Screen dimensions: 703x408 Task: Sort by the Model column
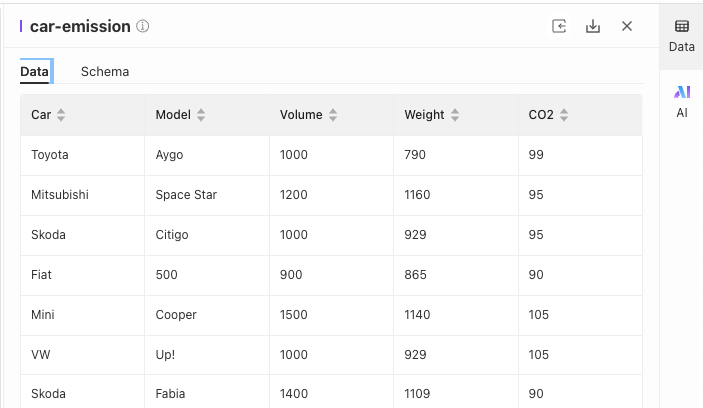tap(201, 115)
